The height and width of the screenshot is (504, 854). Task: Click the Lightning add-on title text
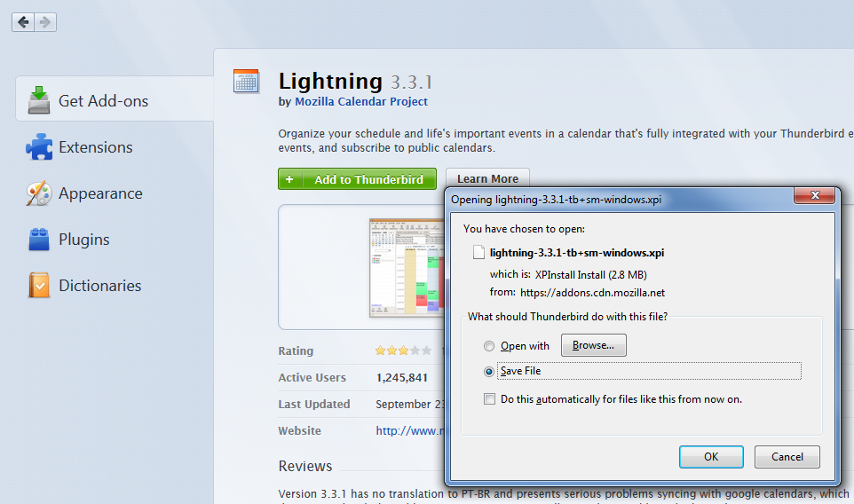pyautogui.click(x=330, y=81)
